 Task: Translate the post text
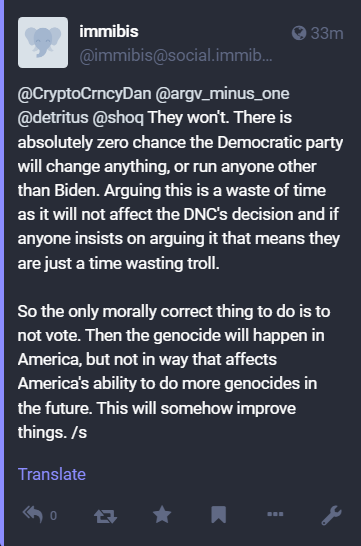tap(52, 474)
